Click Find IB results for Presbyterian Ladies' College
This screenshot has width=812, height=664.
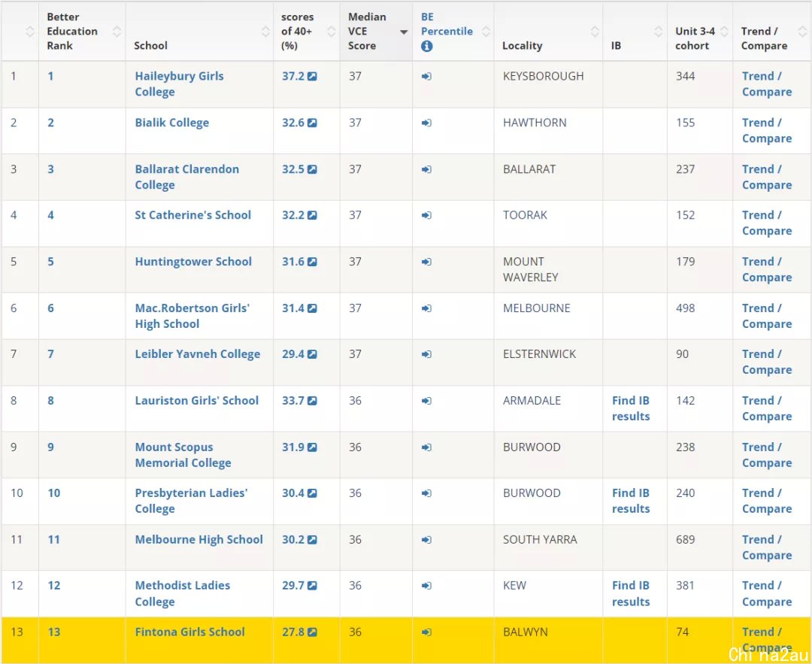click(631, 500)
